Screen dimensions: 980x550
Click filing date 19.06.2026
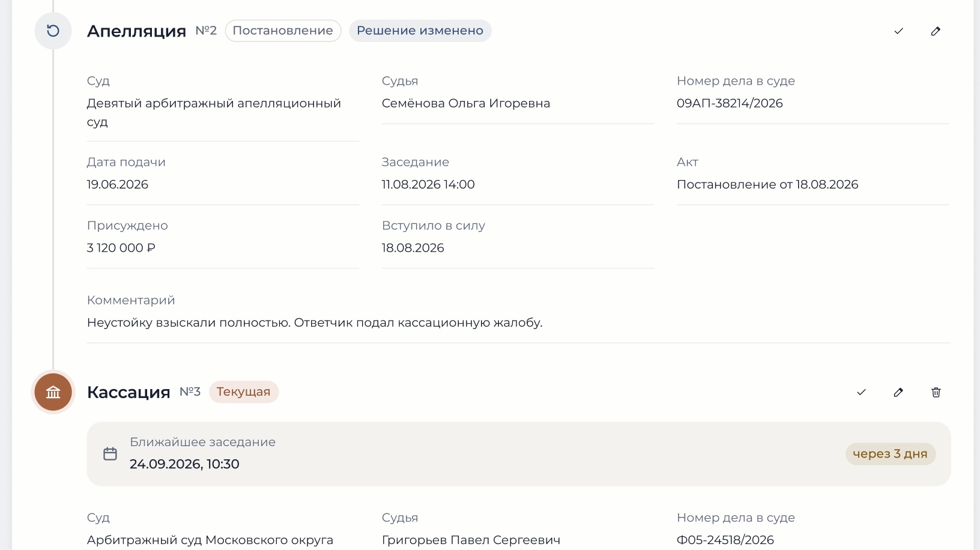pyautogui.click(x=118, y=184)
